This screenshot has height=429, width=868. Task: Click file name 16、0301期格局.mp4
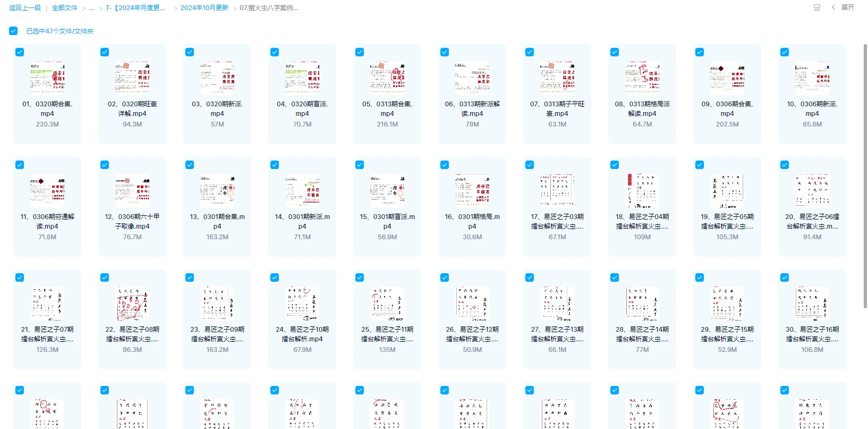point(472,222)
